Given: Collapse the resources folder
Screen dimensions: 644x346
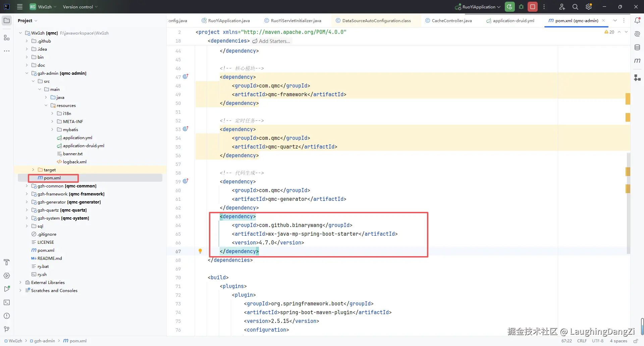Looking at the screenshot, I should point(46,106).
